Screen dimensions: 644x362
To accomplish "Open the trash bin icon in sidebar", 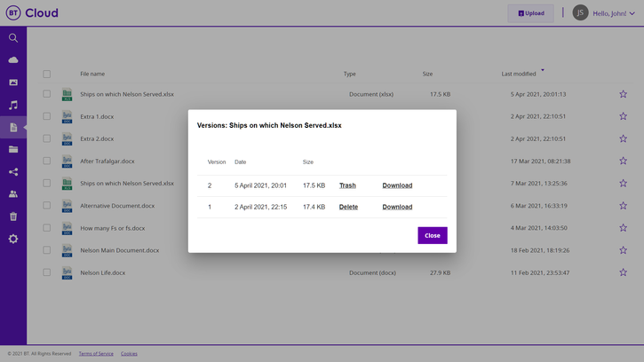I will coord(13,216).
